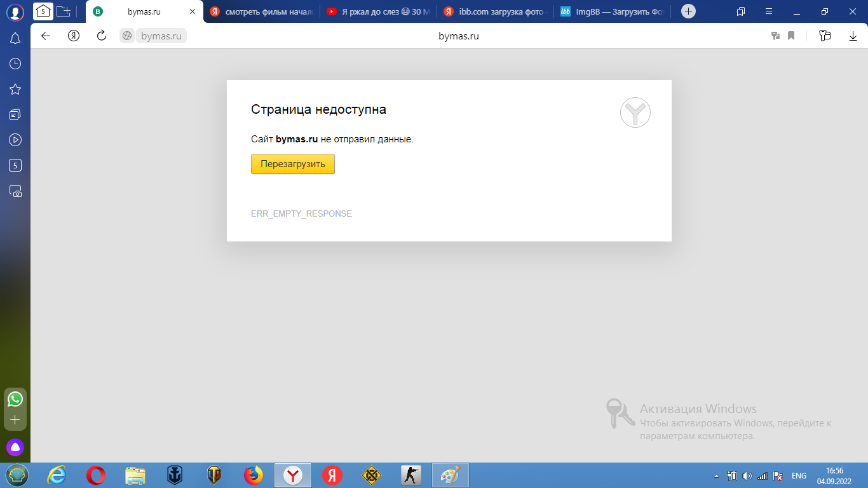
Task: Bookmark this page with flag icon
Action: pyautogui.click(x=791, y=36)
